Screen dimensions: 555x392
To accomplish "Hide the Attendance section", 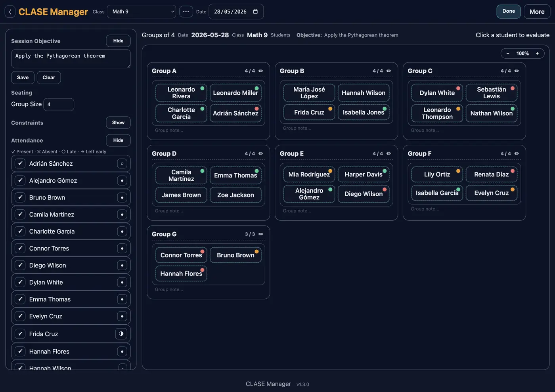I will click(x=118, y=140).
